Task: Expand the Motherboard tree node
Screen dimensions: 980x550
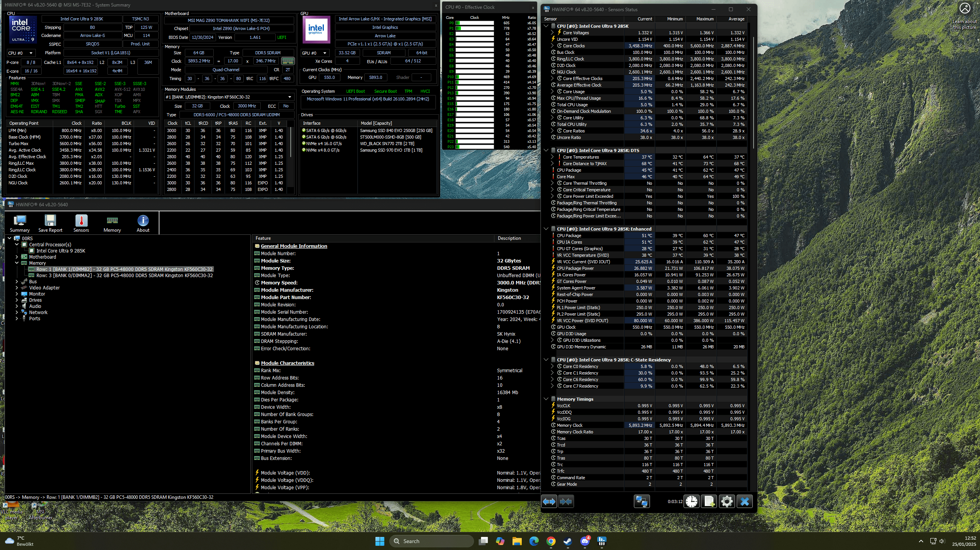Action: 17,257
